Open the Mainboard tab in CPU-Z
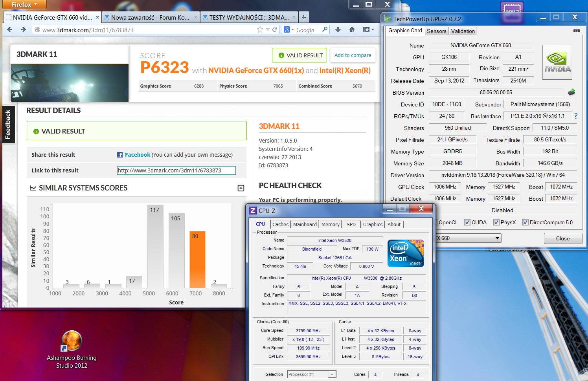The height and width of the screenshot is (381, 588). click(x=305, y=224)
